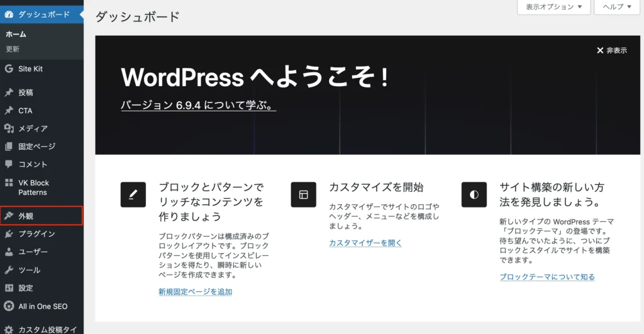Click the page icon beside 固定ページ
The width and height of the screenshot is (644, 334).
(9, 147)
